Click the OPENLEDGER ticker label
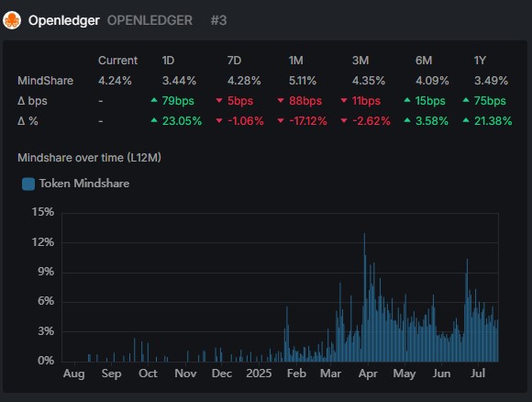This screenshot has height=402, width=532. click(x=150, y=20)
